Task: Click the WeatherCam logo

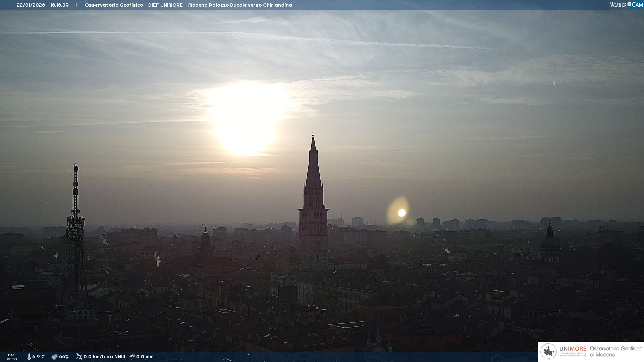Action: tap(626, 5)
